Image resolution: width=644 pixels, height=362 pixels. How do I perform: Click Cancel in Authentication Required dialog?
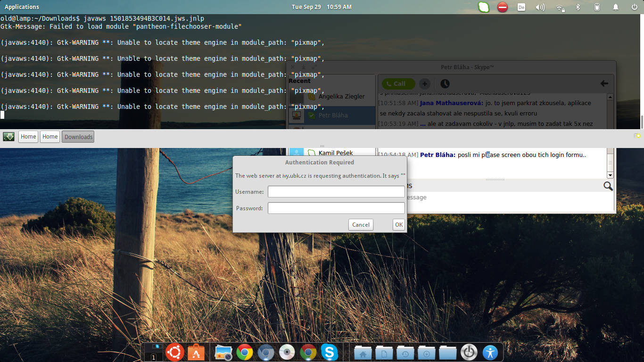(361, 224)
